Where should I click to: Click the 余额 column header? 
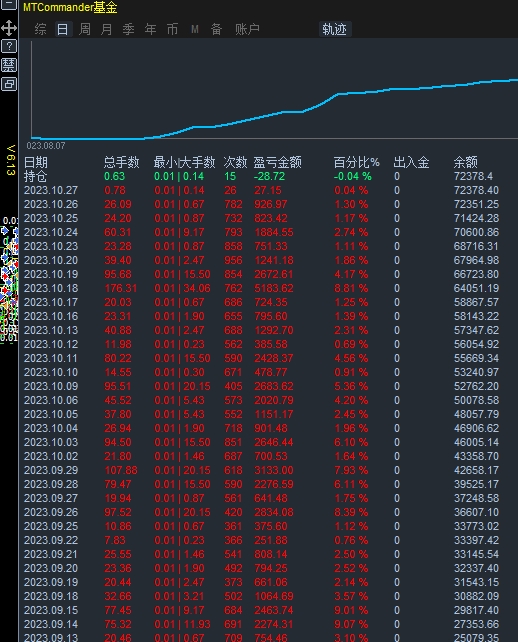466,163
